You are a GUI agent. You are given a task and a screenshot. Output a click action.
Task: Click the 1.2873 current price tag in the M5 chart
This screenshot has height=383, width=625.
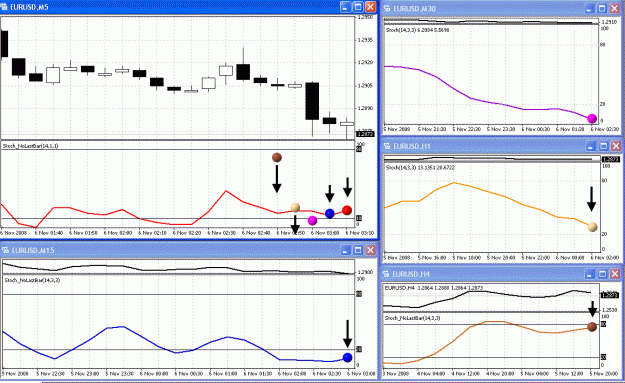pyautogui.click(x=366, y=134)
